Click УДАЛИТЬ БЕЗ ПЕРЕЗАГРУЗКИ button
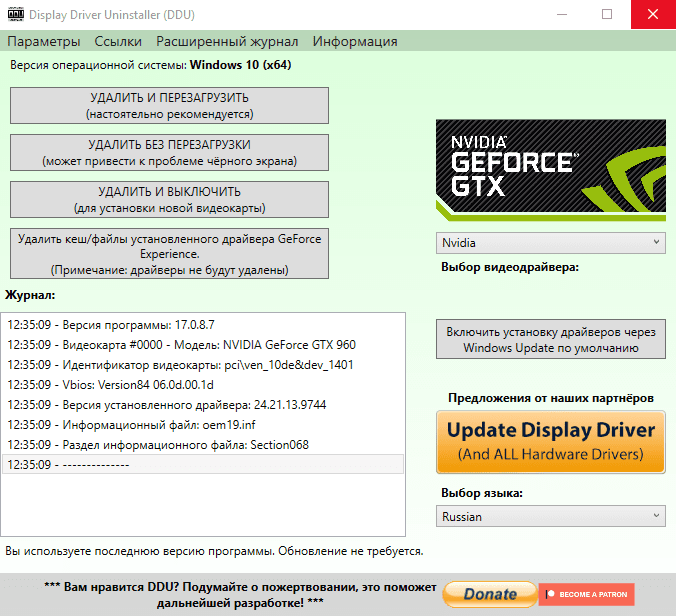 169,153
